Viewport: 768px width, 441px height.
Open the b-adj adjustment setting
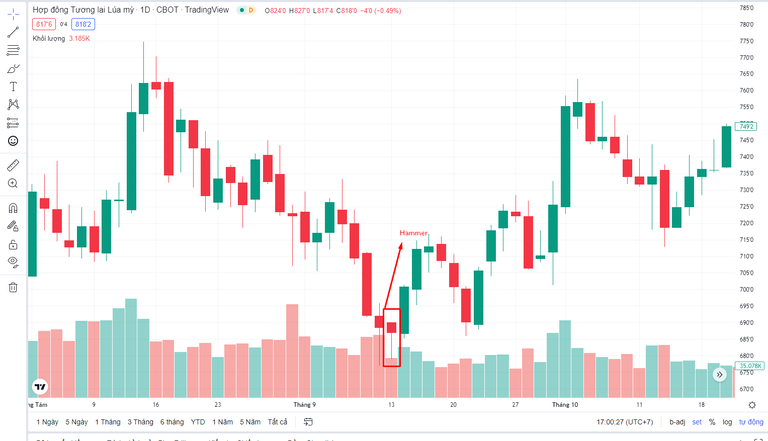[677, 422]
